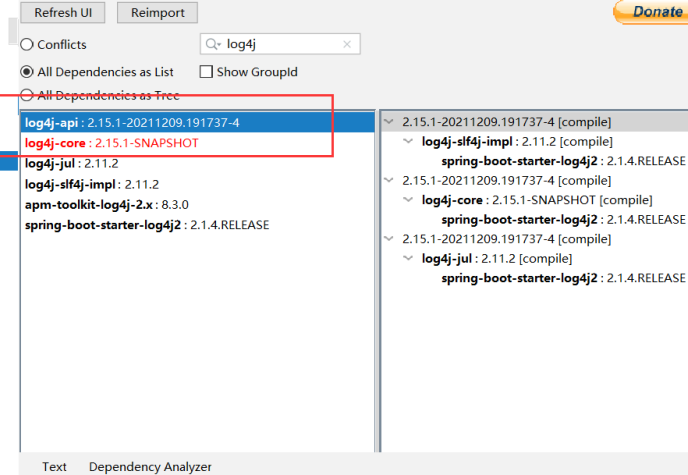Collapse the log4j-core tree node chevron
Image resolution: width=688 pixels, height=475 pixels.
(x=408, y=200)
